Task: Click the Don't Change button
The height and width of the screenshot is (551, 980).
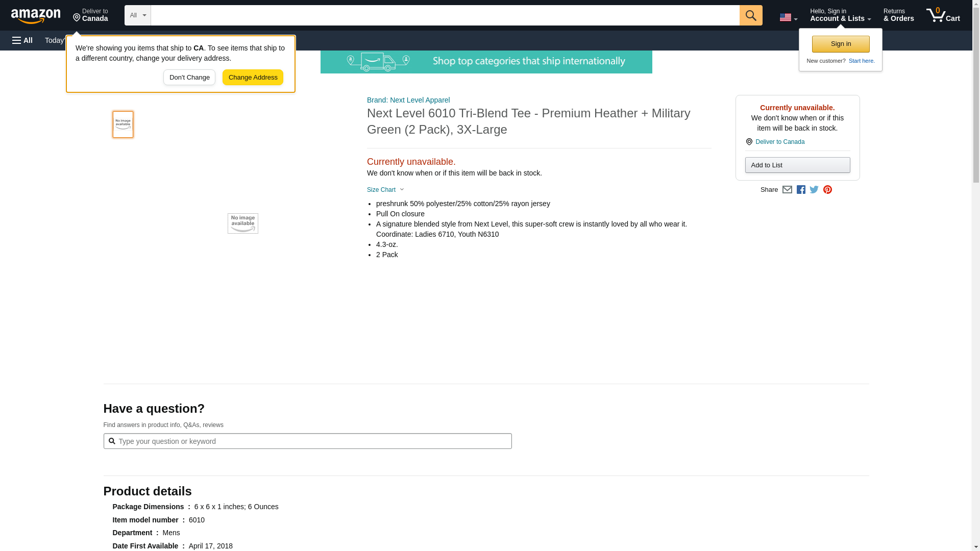Action: (189, 78)
